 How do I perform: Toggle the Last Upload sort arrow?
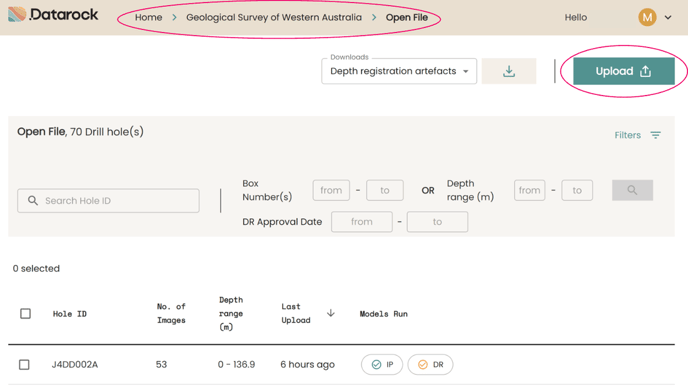pos(331,313)
